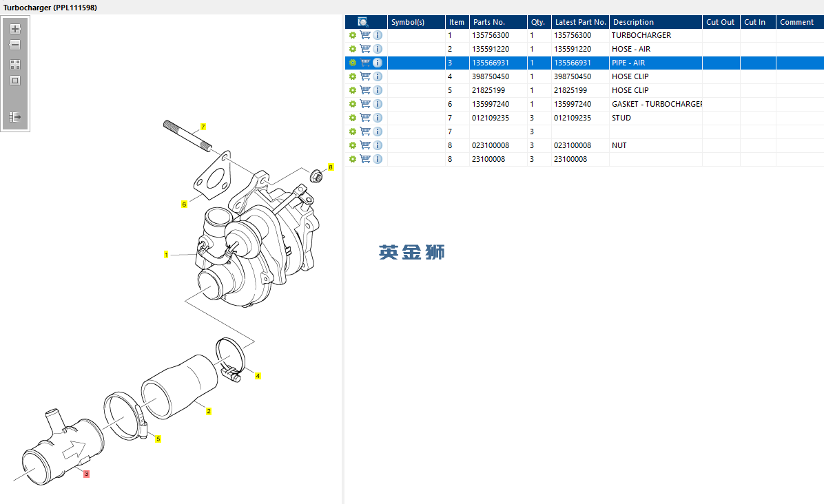
Task: Show info for HOSE - AIR row
Action: [x=378, y=49]
